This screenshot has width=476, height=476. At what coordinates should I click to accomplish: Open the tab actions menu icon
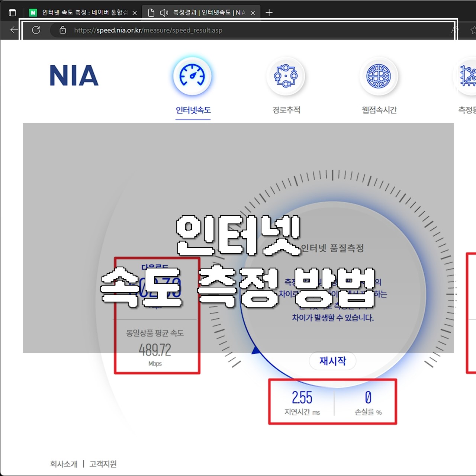[x=12, y=13]
